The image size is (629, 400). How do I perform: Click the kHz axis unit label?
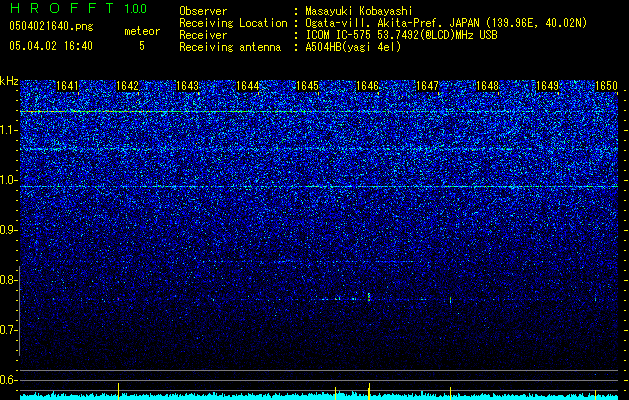[x=9, y=81]
